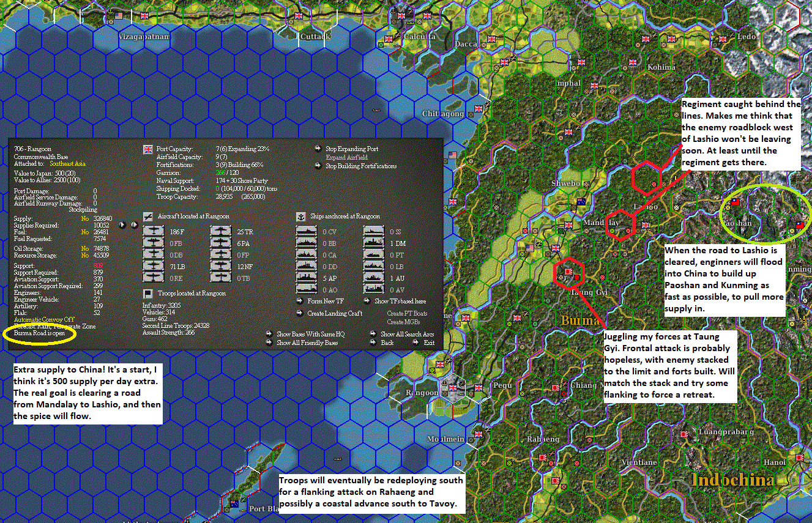The width and height of the screenshot is (812, 523).
Task: Toggle Supply stockpiling set to No
Action: tap(85, 218)
